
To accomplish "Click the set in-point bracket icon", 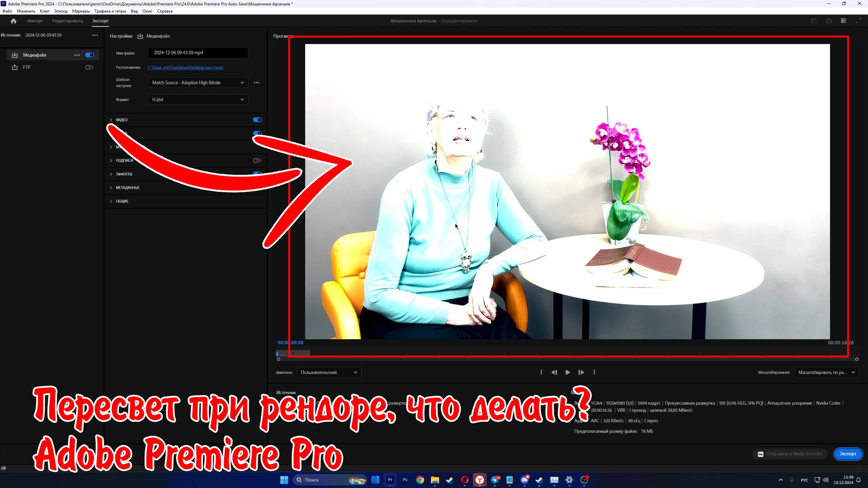I will pyautogui.click(x=541, y=372).
